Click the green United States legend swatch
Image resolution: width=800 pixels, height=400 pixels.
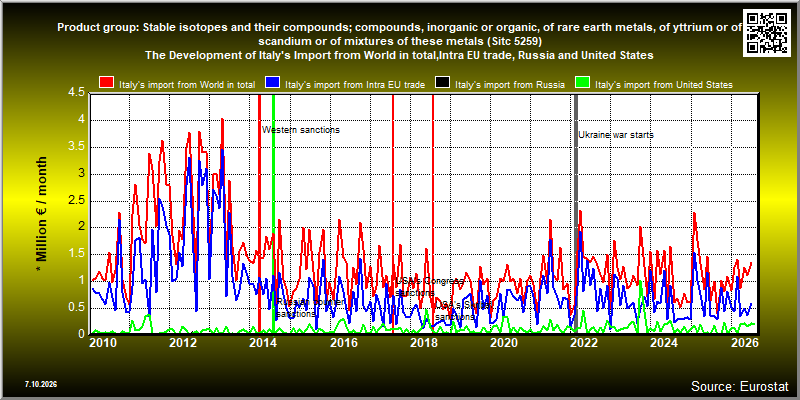[x=582, y=84]
